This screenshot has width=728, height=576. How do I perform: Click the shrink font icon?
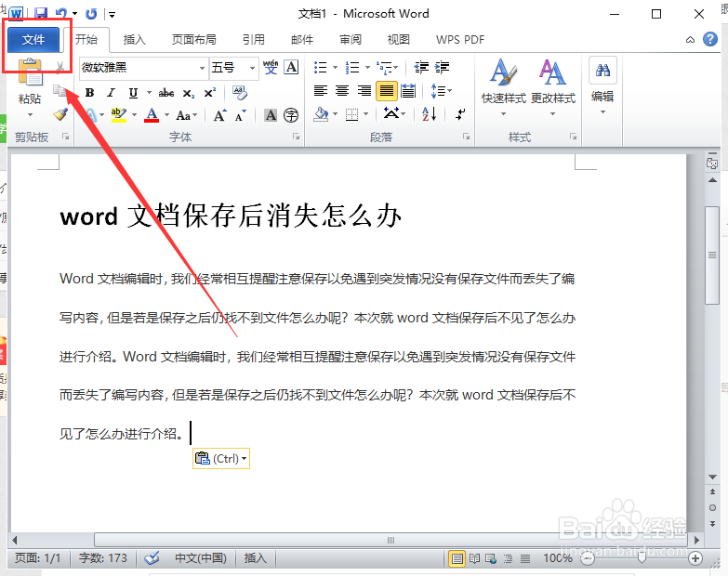pos(240,115)
